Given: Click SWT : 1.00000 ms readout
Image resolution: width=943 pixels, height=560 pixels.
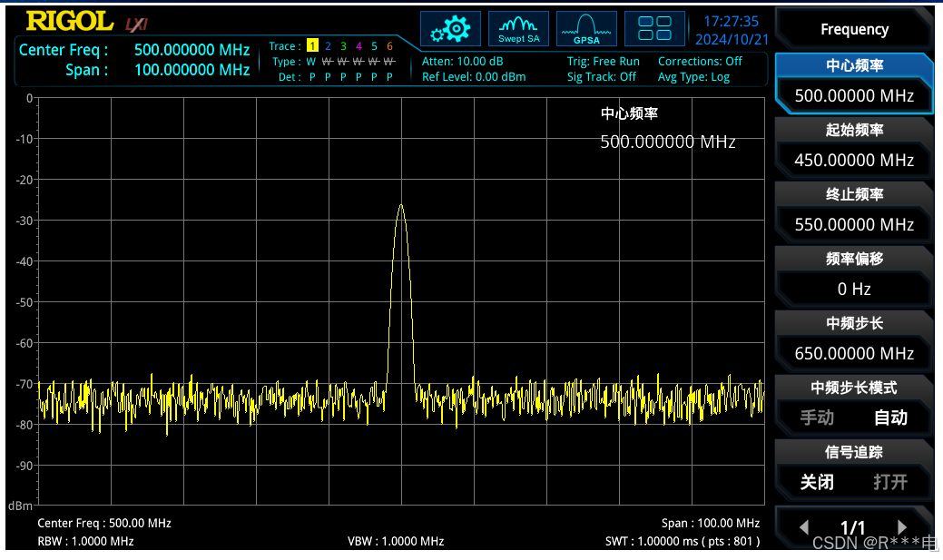Looking at the screenshot, I should [683, 541].
